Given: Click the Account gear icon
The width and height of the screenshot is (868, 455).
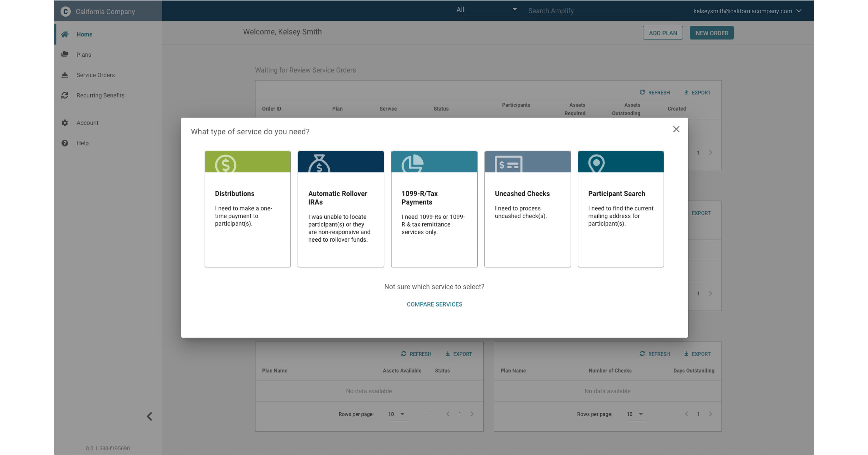Looking at the screenshot, I should pyautogui.click(x=65, y=123).
